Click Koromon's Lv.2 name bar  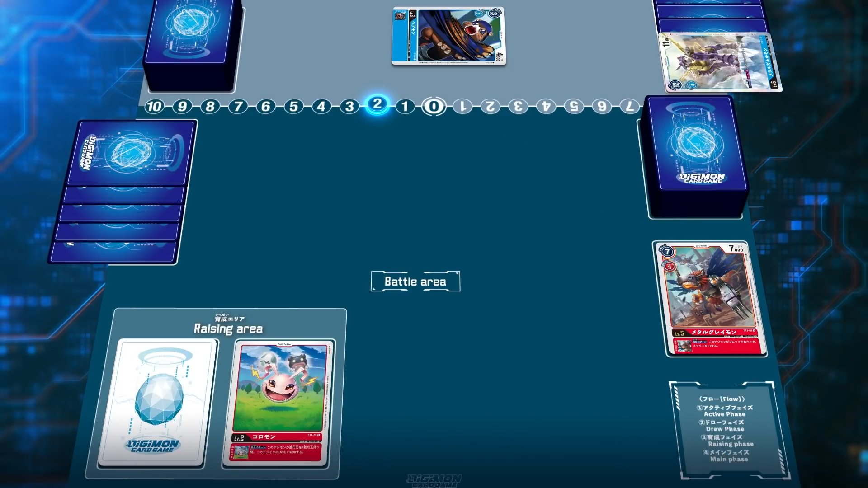277,437
